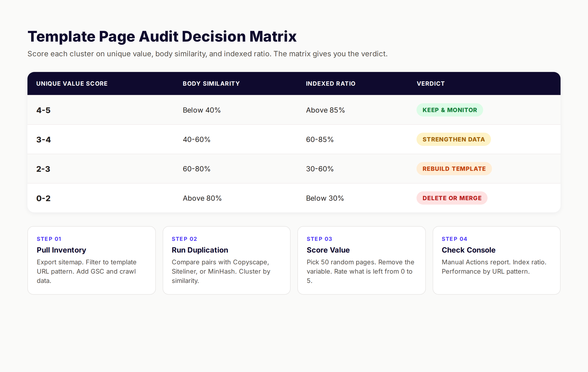Select the '60-85%' indexed ratio cell
588x372 pixels.
click(320, 139)
